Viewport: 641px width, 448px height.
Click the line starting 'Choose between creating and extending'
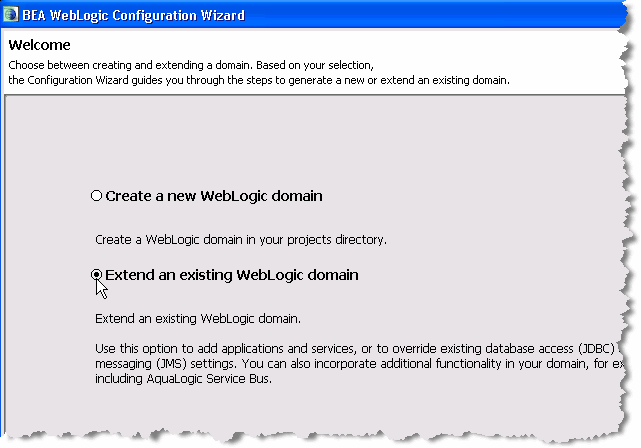(x=191, y=65)
